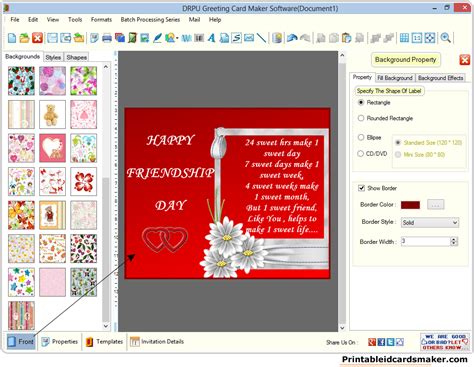
Task: Select the Rounded Rectangle shape option
Action: click(361, 118)
